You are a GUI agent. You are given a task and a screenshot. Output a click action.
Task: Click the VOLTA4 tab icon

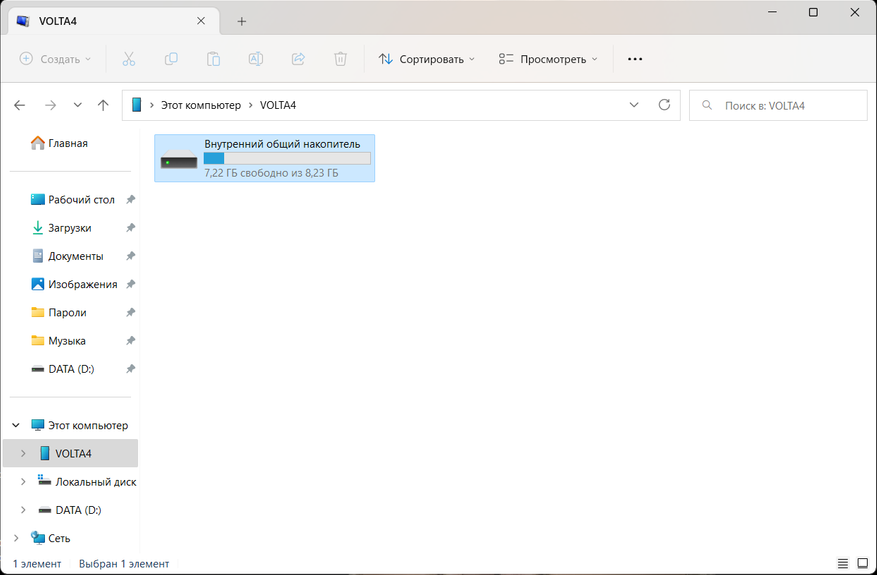[x=23, y=21]
